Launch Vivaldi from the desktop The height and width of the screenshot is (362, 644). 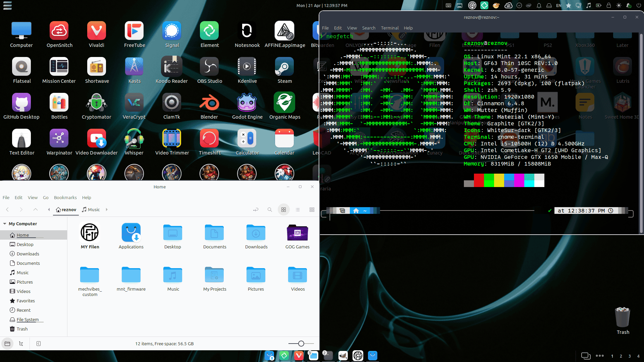(97, 35)
